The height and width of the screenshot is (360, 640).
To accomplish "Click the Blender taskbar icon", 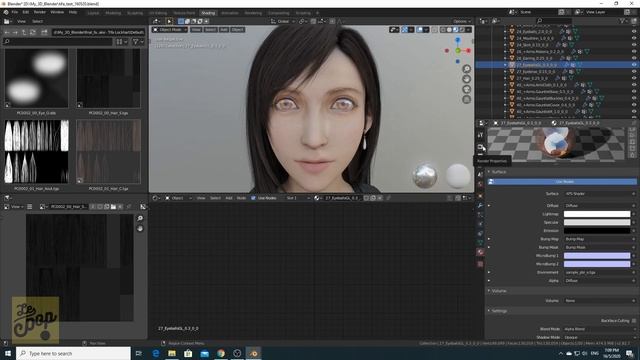I will point(253,353).
